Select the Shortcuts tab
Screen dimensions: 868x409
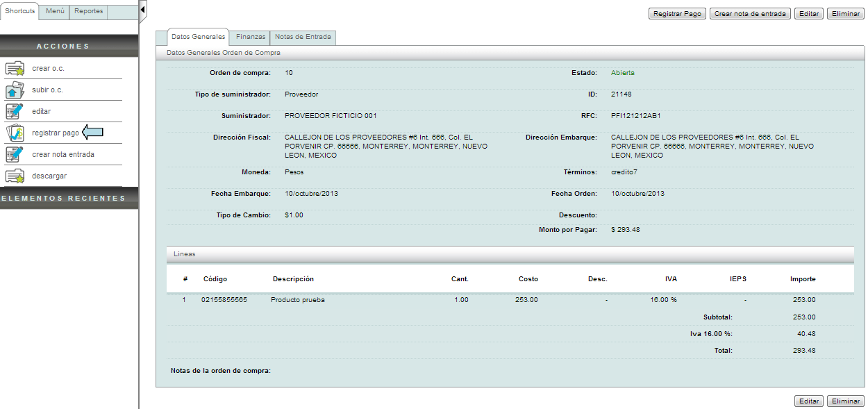20,11
